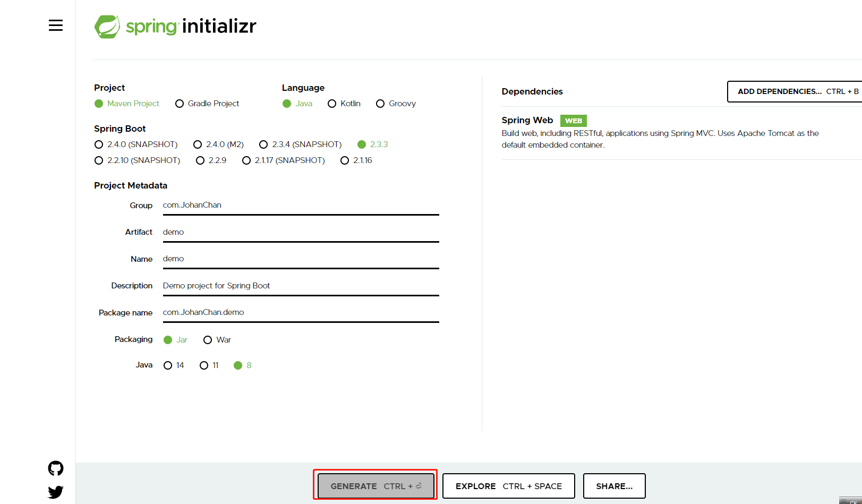
Task: Choose Java as the language
Action: click(x=297, y=104)
